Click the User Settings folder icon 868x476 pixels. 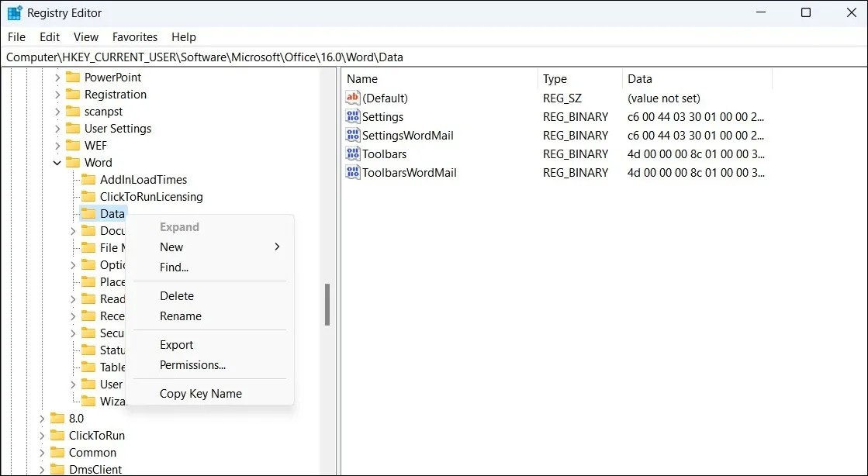72,129
